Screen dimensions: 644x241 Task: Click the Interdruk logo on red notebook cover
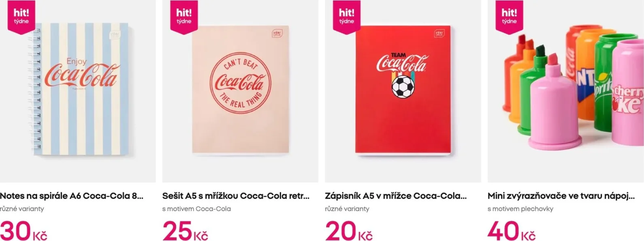439,33
